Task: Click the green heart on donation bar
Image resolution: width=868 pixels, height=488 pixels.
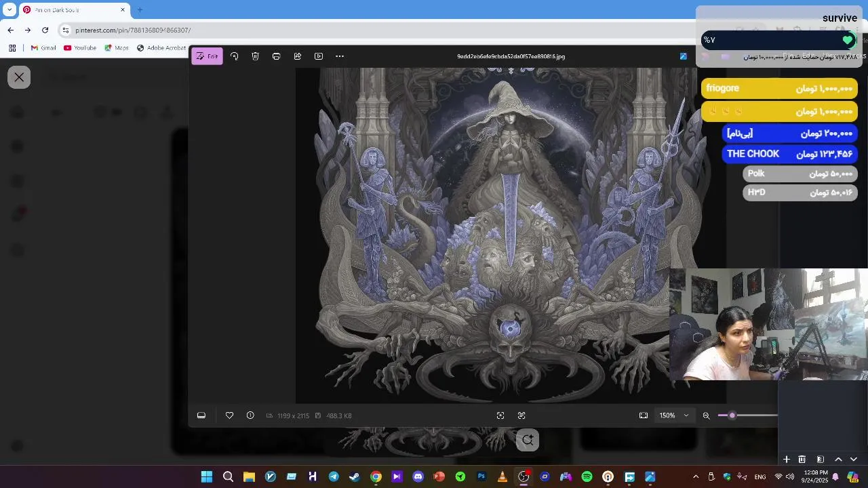Action: pos(848,40)
